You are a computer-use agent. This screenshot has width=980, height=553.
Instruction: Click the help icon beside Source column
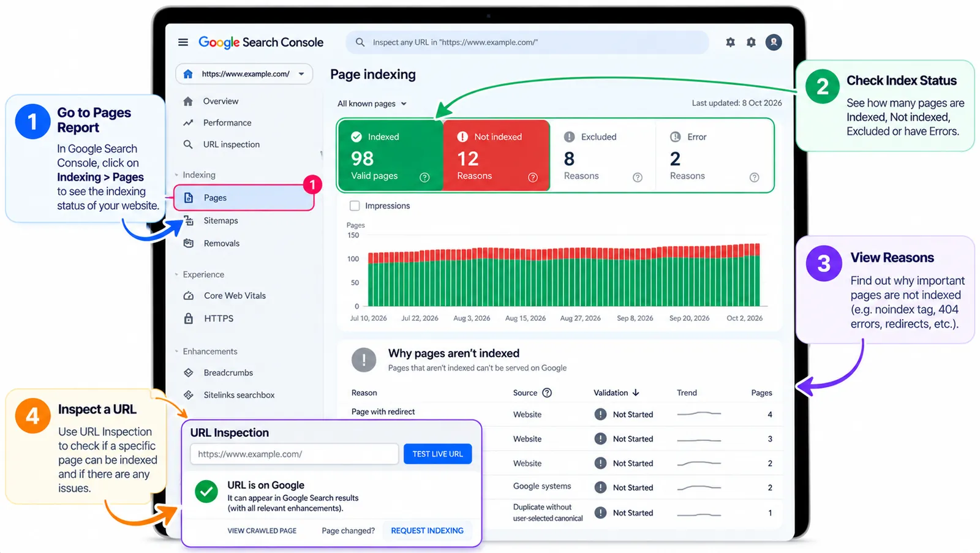click(x=547, y=393)
